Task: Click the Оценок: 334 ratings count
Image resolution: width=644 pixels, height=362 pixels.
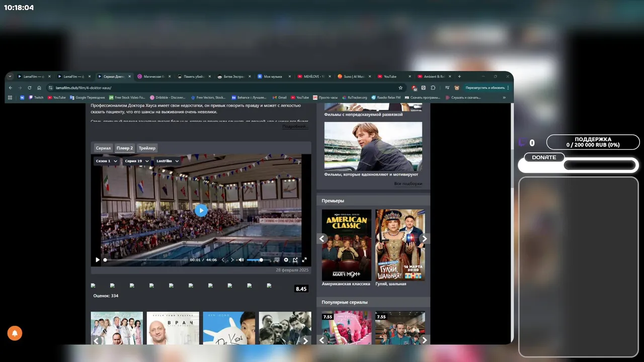Action: tap(106, 296)
